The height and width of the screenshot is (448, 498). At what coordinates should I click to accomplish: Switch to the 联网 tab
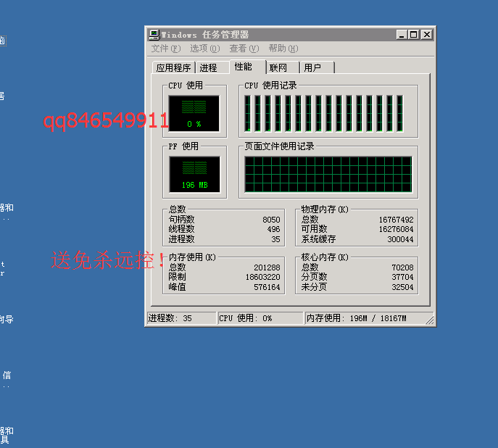[x=283, y=67]
